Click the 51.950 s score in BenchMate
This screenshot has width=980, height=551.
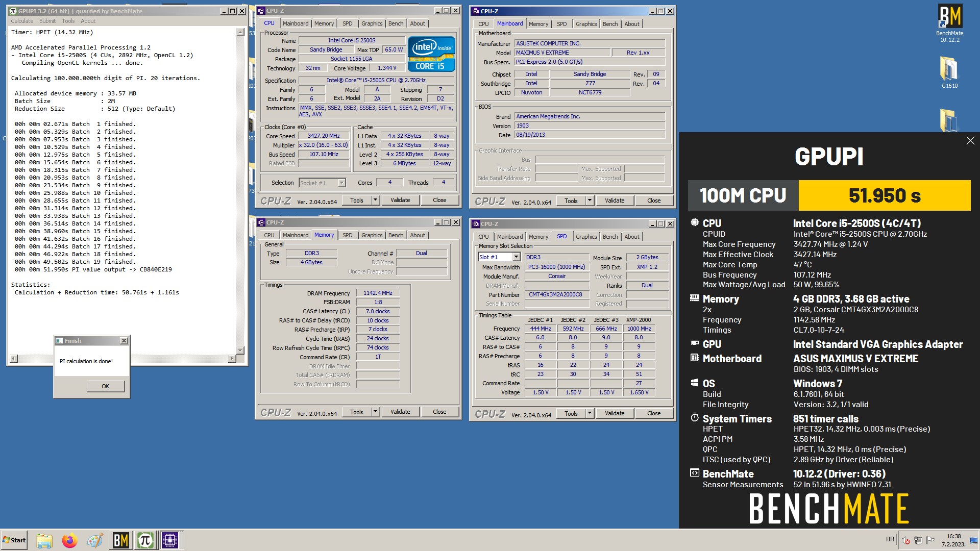tap(885, 195)
